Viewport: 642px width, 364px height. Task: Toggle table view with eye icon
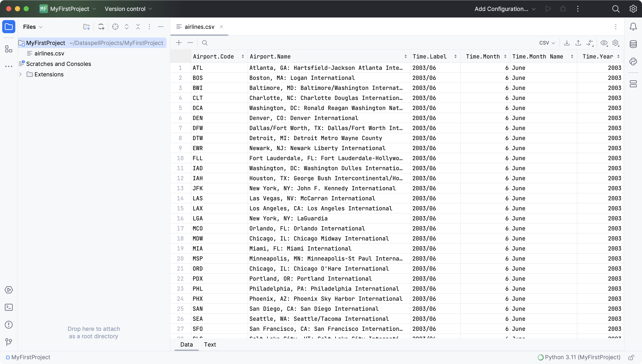(604, 43)
